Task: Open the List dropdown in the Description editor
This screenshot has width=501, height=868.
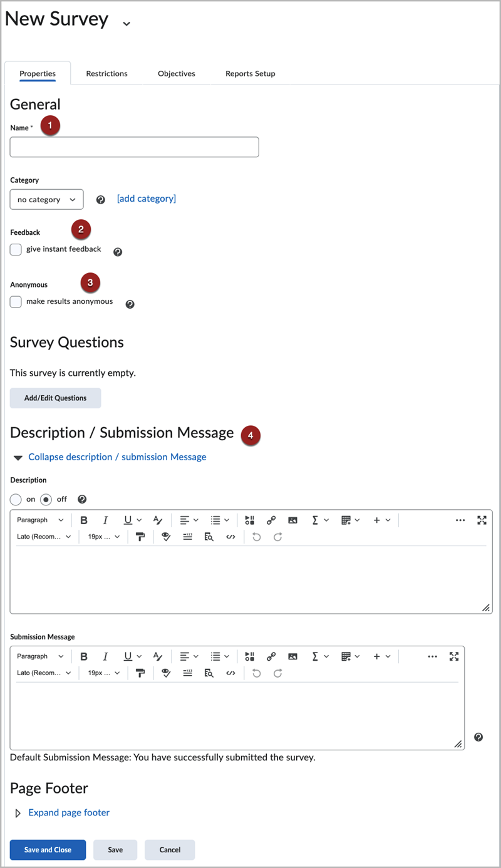Action: tap(220, 520)
